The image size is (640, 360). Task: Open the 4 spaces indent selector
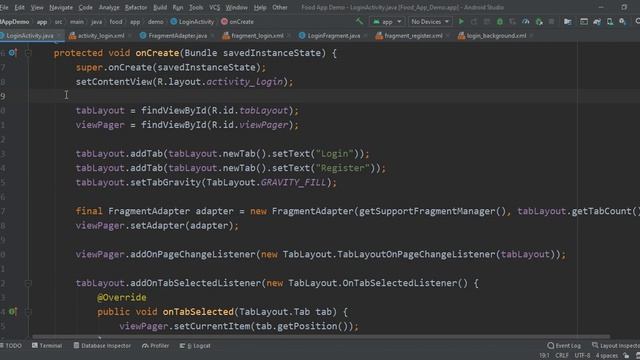pyautogui.click(x=607, y=356)
